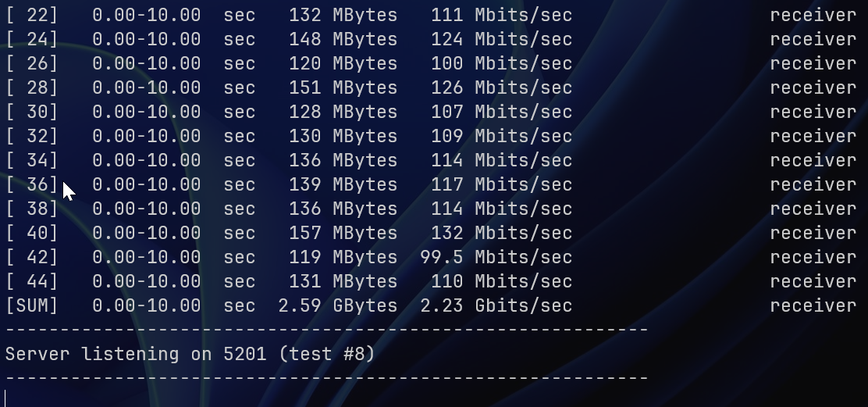The height and width of the screenshot is (407, 868).
Task: Select the 100 Mbits/sec bitrate on stream 26
Action: pyautogui.click(x=502, y=64)
